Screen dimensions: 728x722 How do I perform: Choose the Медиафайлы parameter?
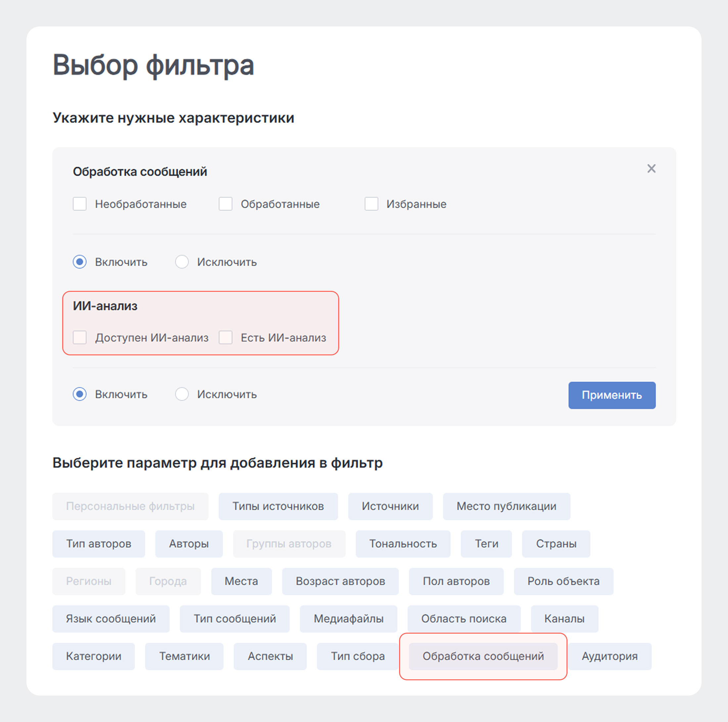[348, 618]
